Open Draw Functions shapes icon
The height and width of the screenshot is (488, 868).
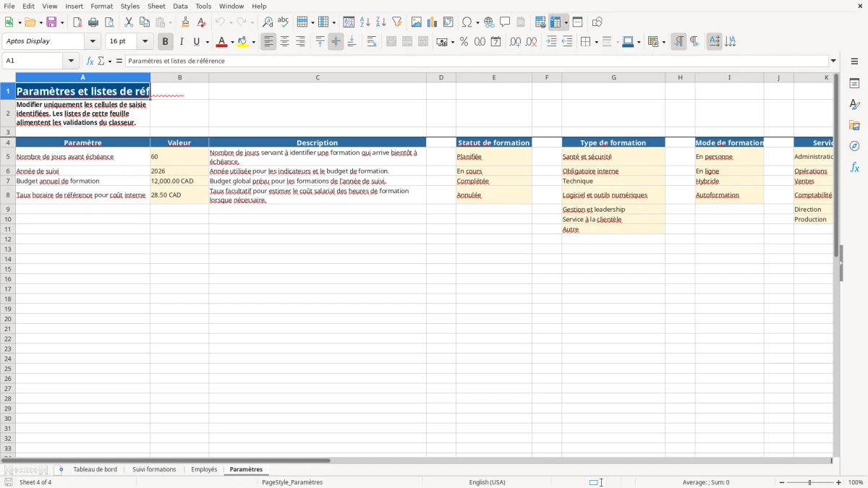[x=597, y=22]
